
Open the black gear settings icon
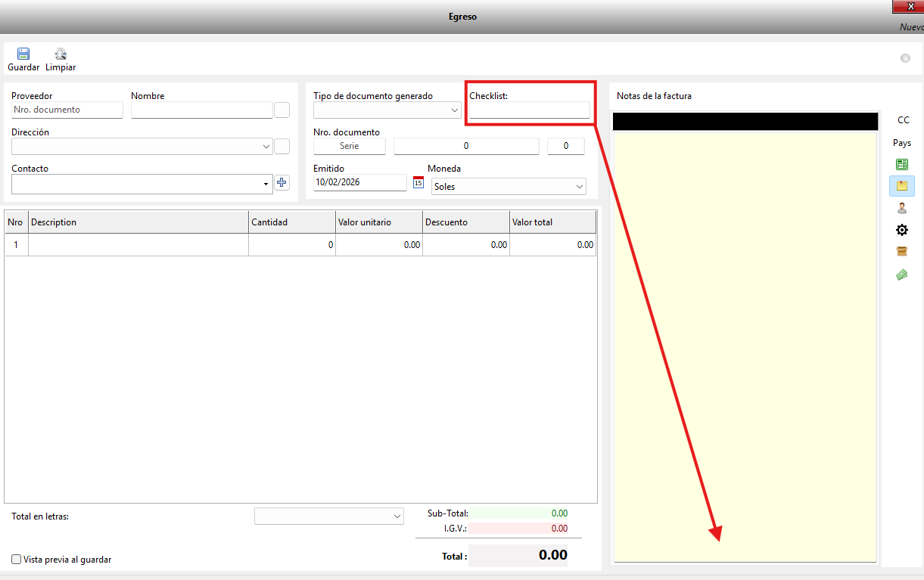(x=901, y=230)
